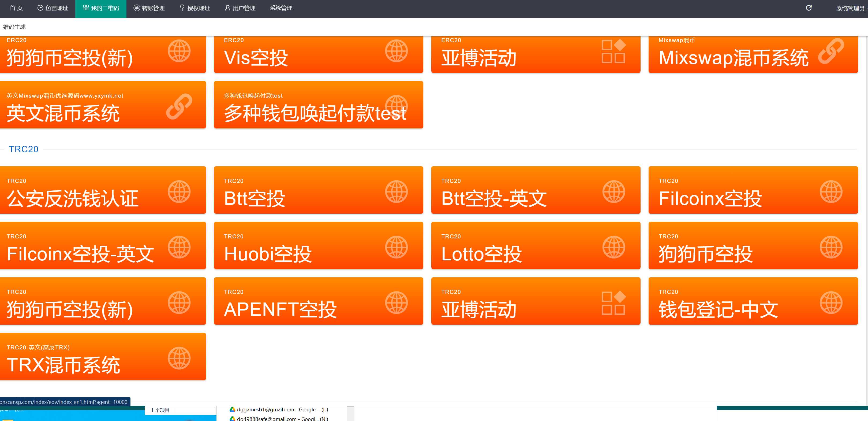The width and height of the screenshot is (868, 421).
Task: Go to the 授权地址 menu
Action: click(x=195, y=8)
